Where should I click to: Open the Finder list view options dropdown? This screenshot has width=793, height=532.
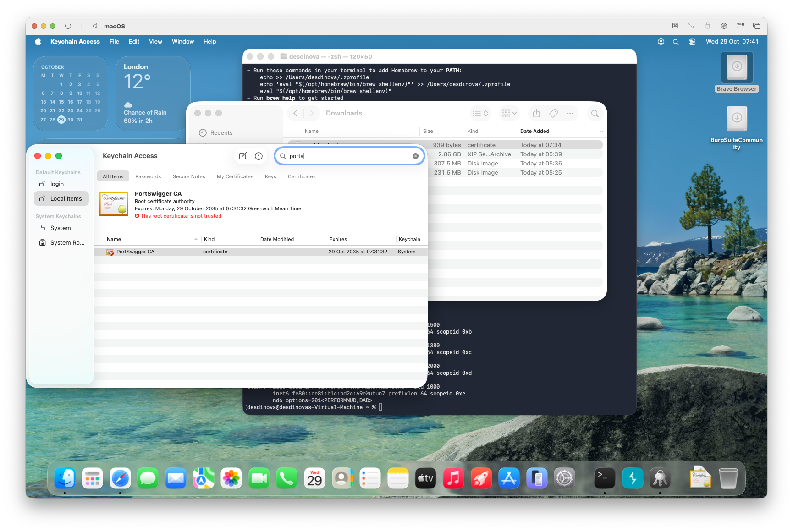pos(480,113)
